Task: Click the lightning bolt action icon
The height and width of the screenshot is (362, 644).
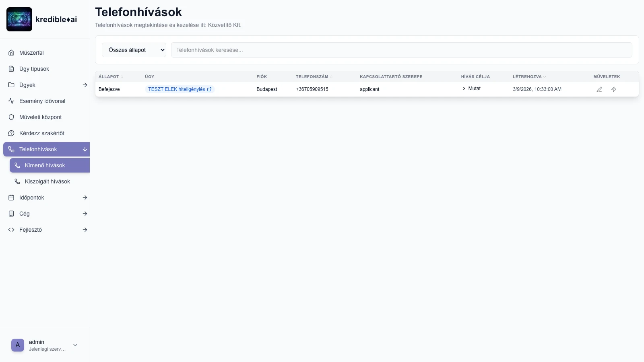Action: coord(613,89)
